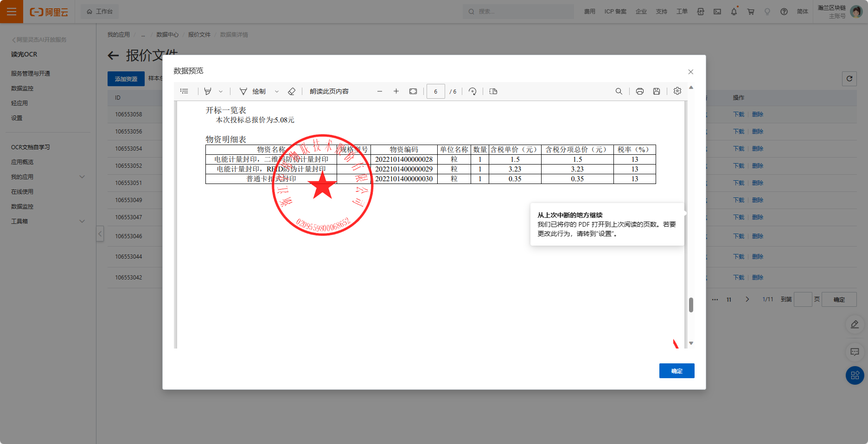Open 服务管理与开通 in sidebar
This screenshot has height=444, width=868.
(x=31, y=74)
